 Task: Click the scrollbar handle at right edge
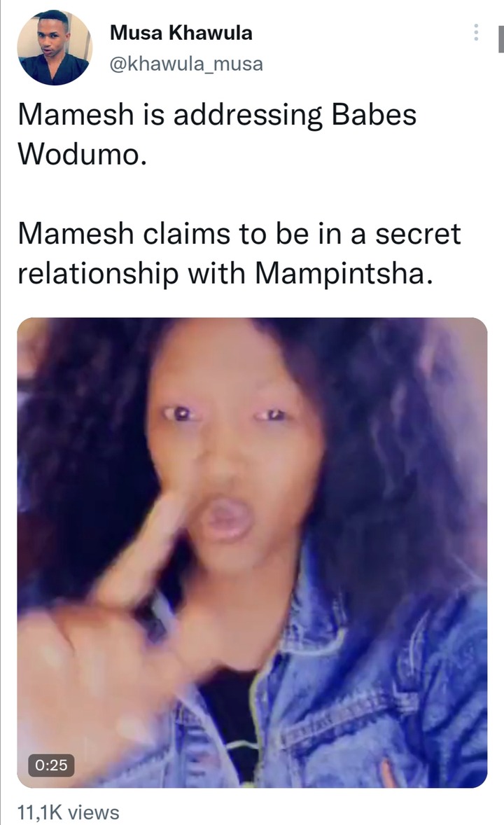500,38
